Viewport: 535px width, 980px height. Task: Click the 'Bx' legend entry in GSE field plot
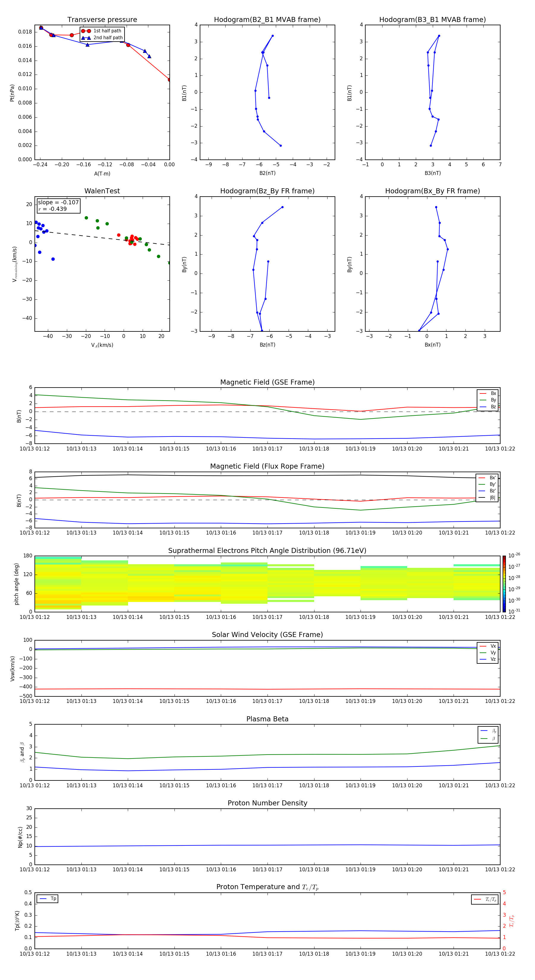(488, 393)
